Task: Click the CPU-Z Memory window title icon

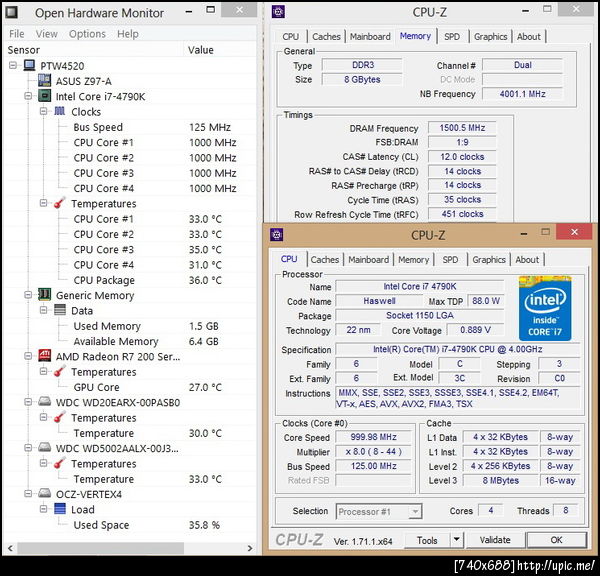Action: click(278, 12)
